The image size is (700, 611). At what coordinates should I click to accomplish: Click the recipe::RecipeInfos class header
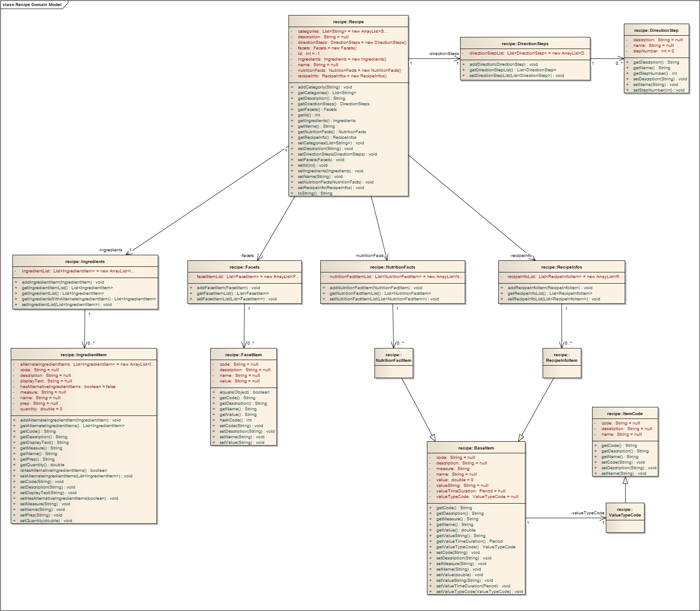pos(562,267)
